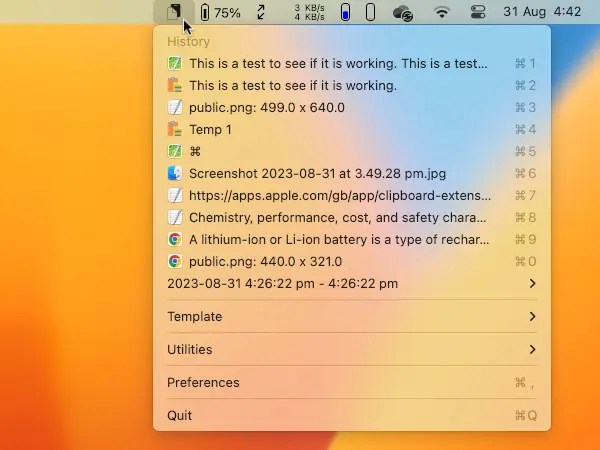600x450 pixels.
Task: Click the battery 75% indicator
Action: click(x=220, y=12)
